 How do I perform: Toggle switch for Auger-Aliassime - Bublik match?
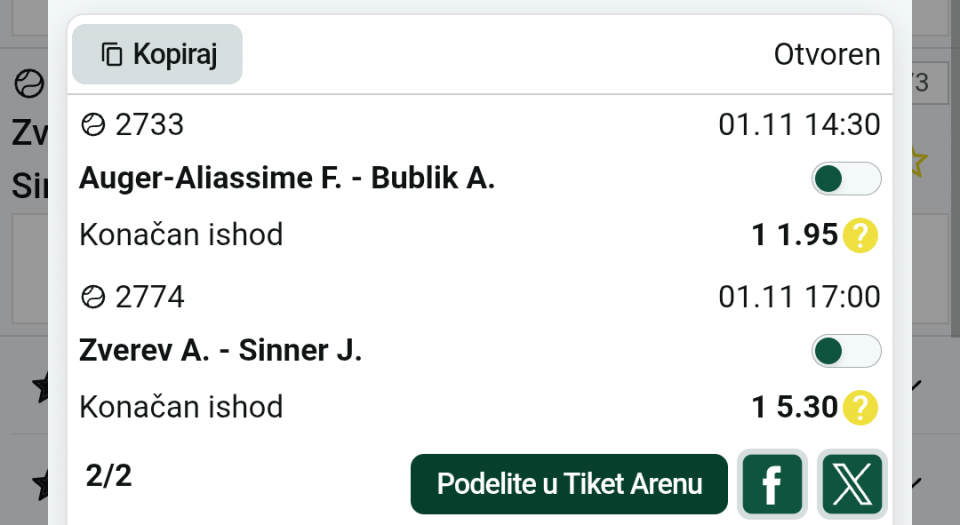[846, 179]
